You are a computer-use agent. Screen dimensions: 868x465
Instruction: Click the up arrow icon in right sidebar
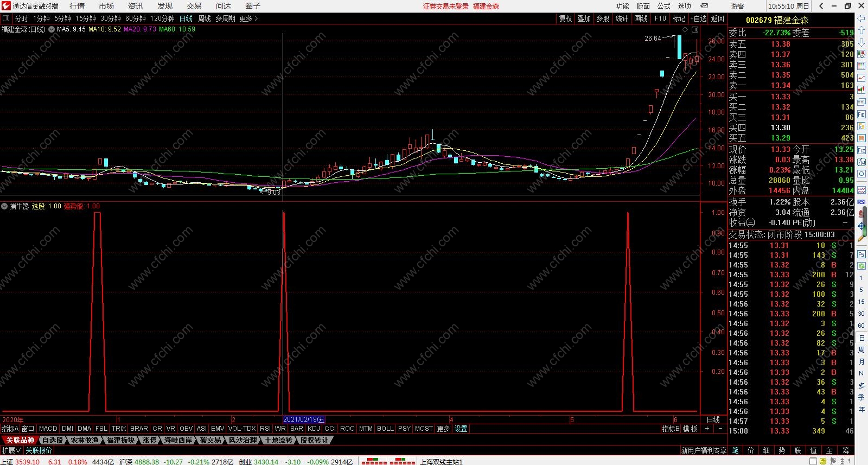(861, 30)
